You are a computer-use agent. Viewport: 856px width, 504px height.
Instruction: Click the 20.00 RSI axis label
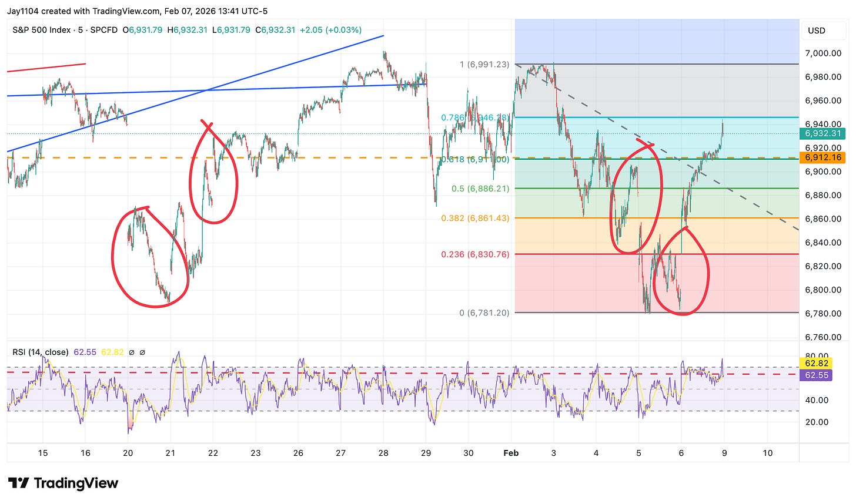point(817,422)
